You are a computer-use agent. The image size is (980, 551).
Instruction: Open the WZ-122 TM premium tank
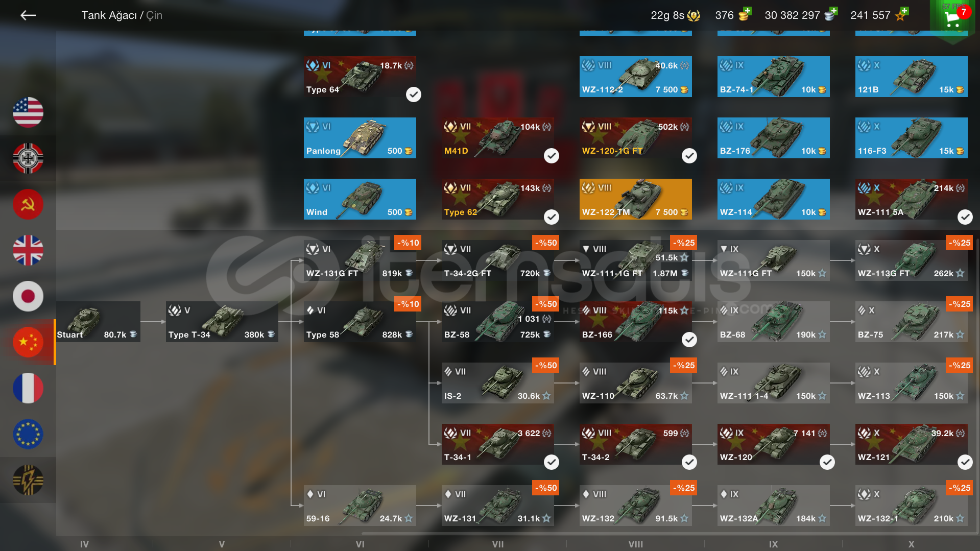[x=636, y=199]
